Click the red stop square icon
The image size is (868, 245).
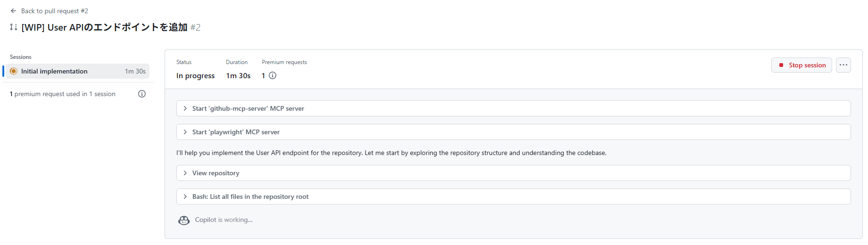pyautogui.click(x=781, y=65)
